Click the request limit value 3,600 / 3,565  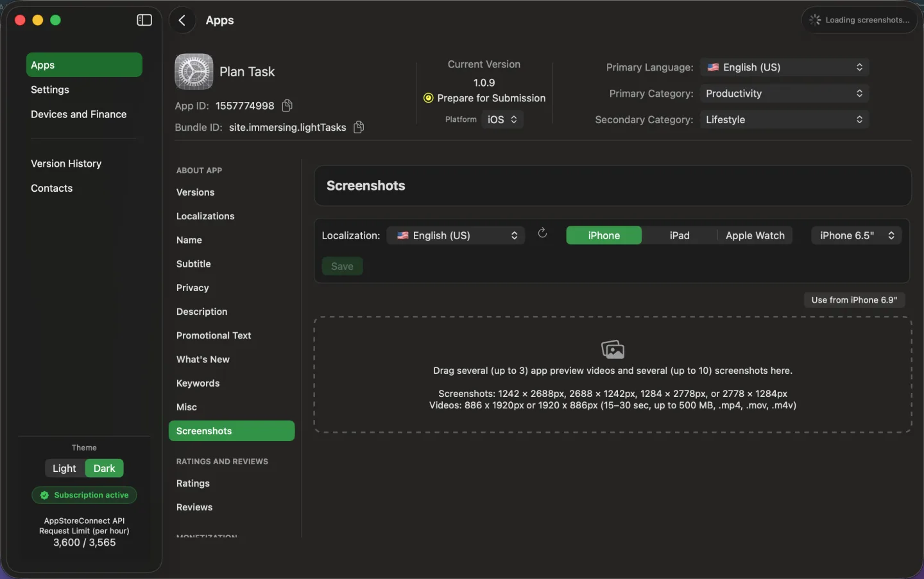click(x=84, y=542)
